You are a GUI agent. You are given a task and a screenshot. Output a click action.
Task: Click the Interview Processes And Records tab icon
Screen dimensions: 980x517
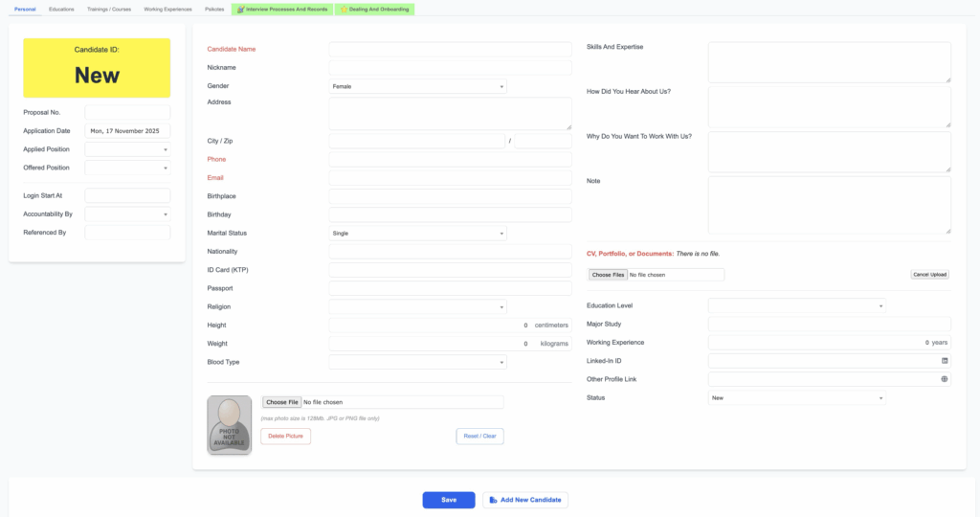pos(240,9)
